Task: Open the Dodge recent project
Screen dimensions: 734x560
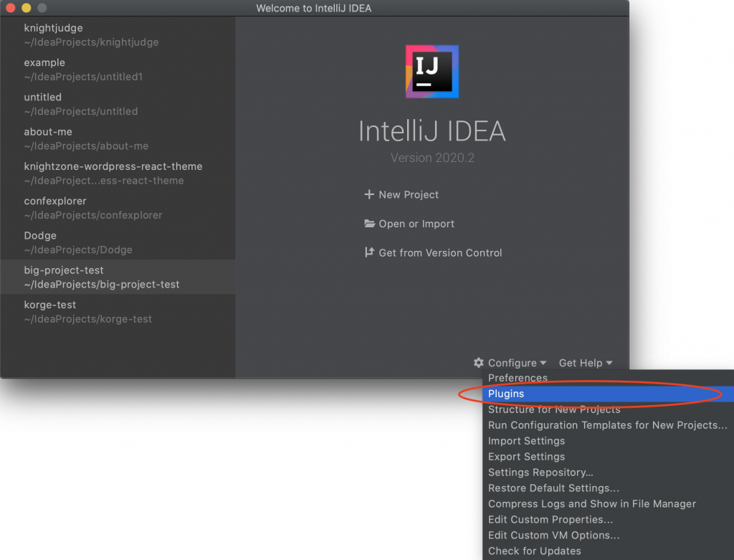Action: tap(118, 242)
